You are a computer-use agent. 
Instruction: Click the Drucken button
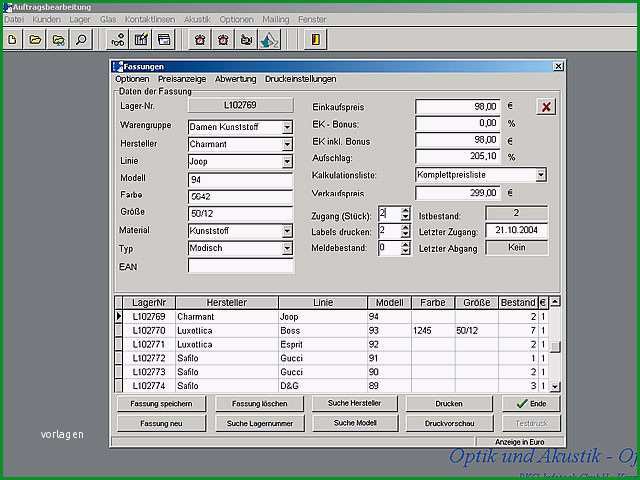(449, 404)
